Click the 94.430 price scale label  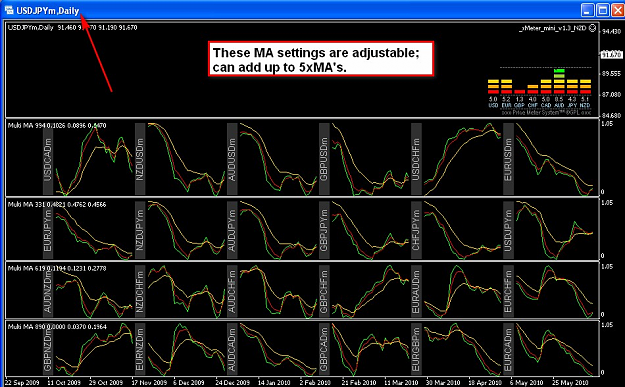click(612, 31)
